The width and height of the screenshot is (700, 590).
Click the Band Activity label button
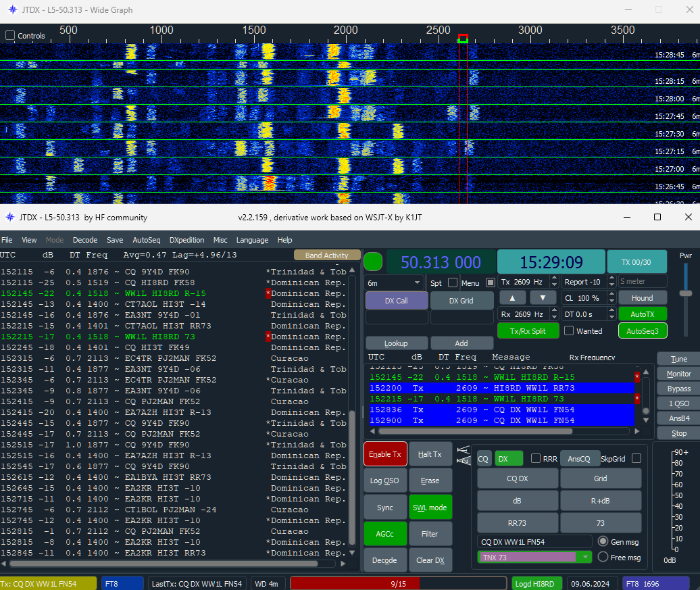click(x=327, y=255)
